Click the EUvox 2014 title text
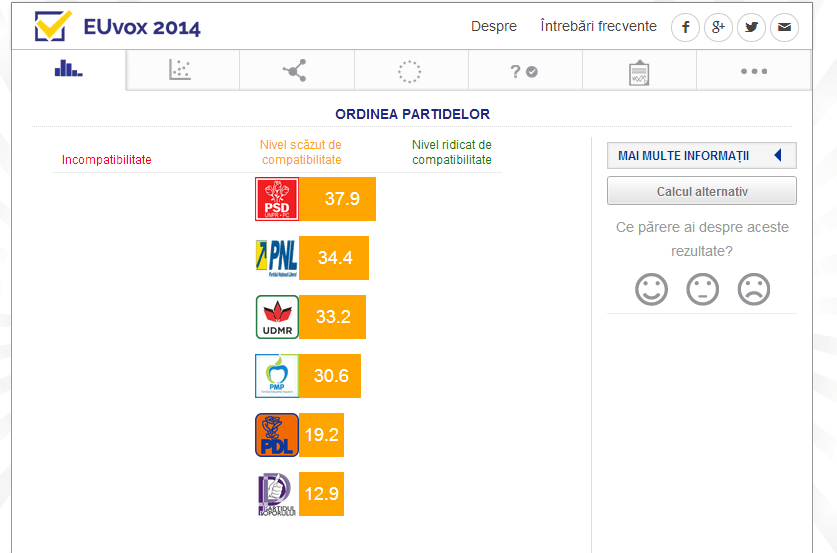 point(142,27)
